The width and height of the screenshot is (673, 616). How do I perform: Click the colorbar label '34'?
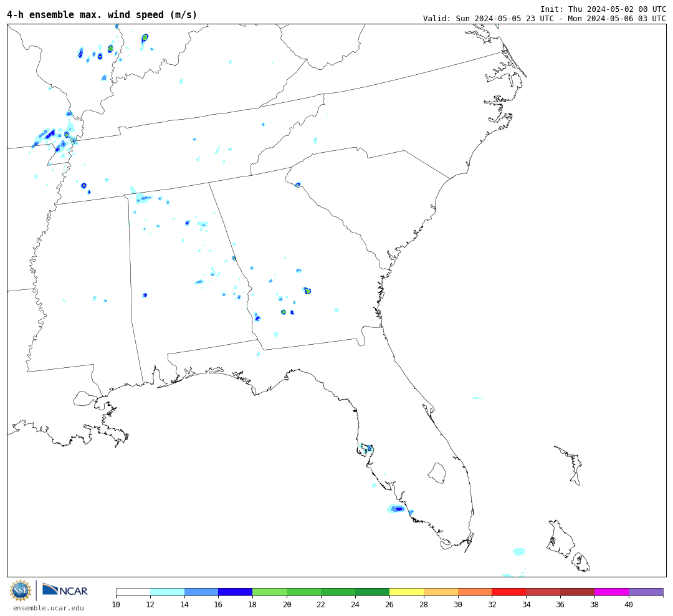(526, 605)
